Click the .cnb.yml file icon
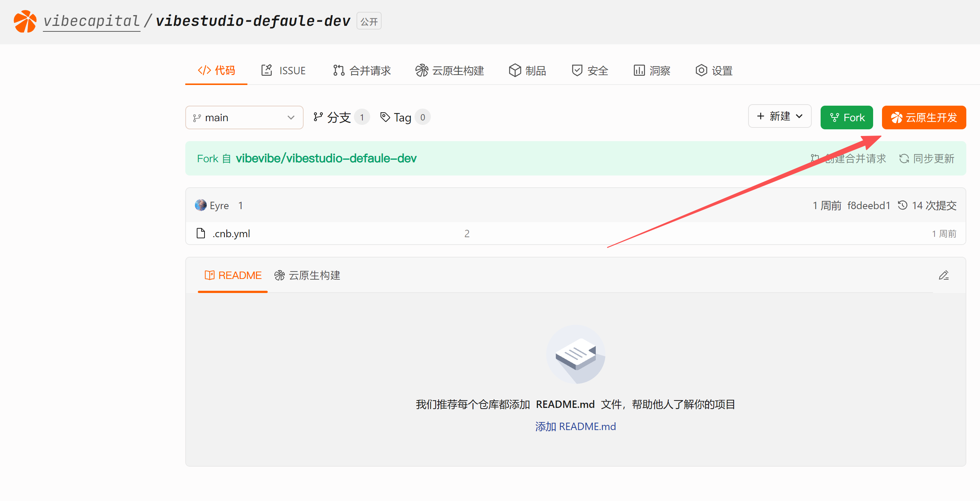 click(200, 233)
